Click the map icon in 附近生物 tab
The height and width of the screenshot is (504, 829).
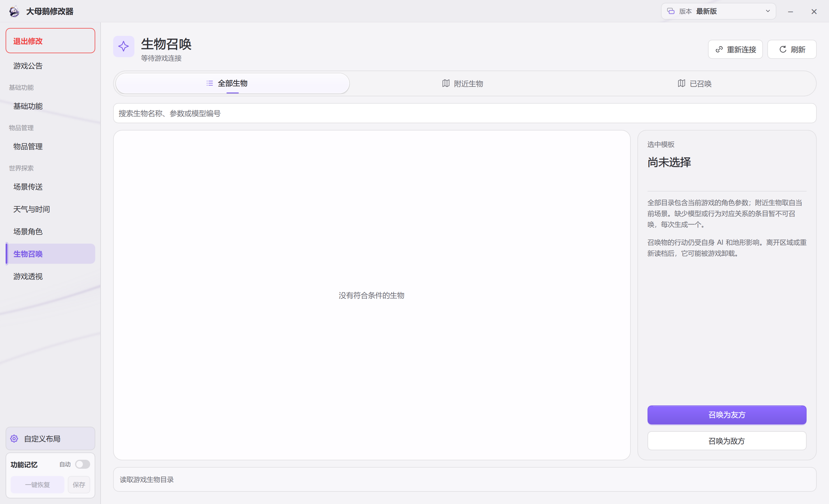446,83
